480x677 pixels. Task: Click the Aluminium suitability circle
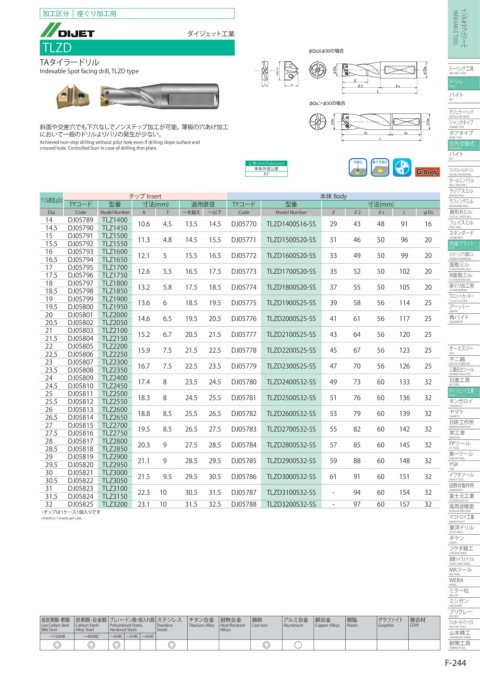pos(298,645)
